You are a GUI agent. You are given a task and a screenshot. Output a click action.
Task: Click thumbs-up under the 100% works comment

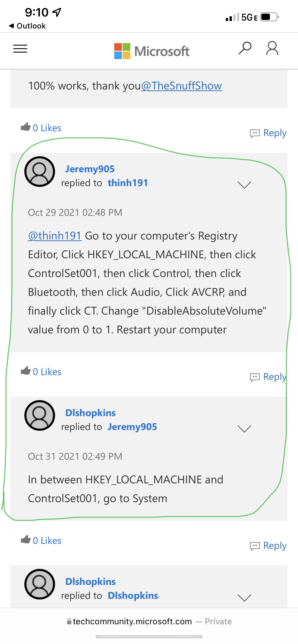26,127
